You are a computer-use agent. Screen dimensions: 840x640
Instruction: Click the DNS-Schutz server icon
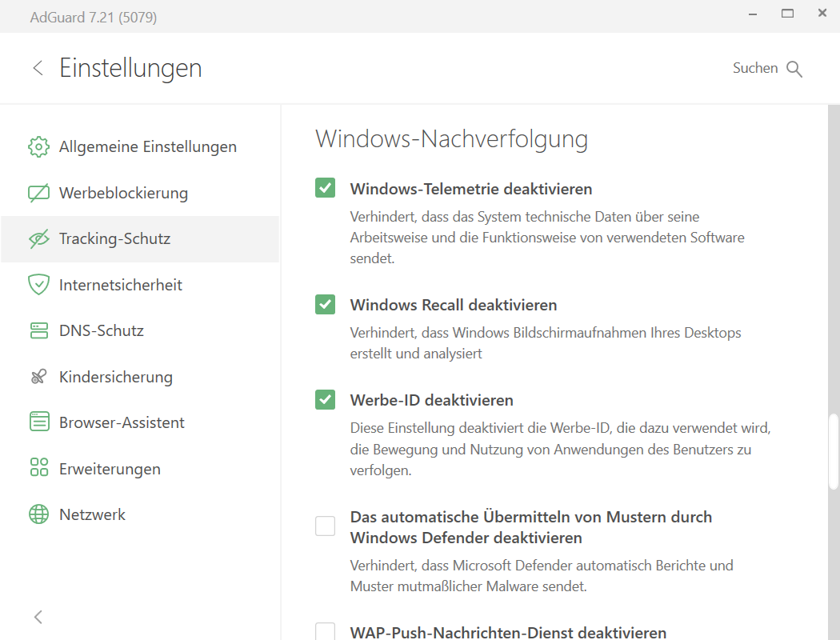click(38, 330)
